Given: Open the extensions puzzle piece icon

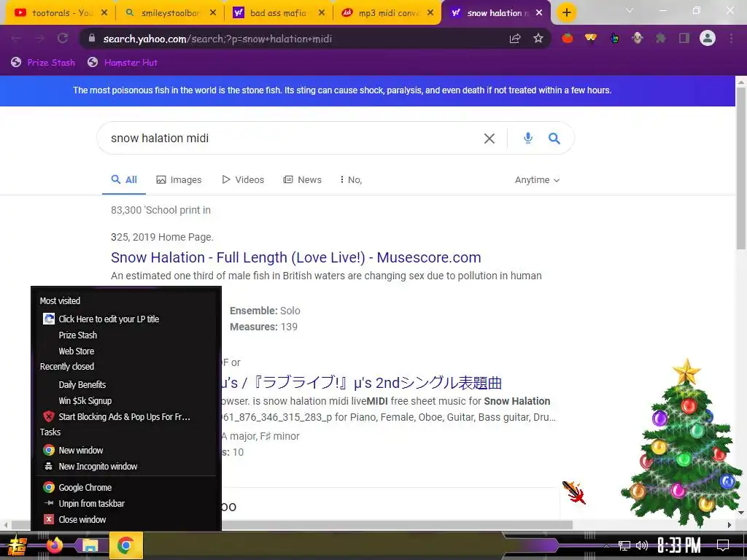Looking at the screenshot, I should (661, 39).
